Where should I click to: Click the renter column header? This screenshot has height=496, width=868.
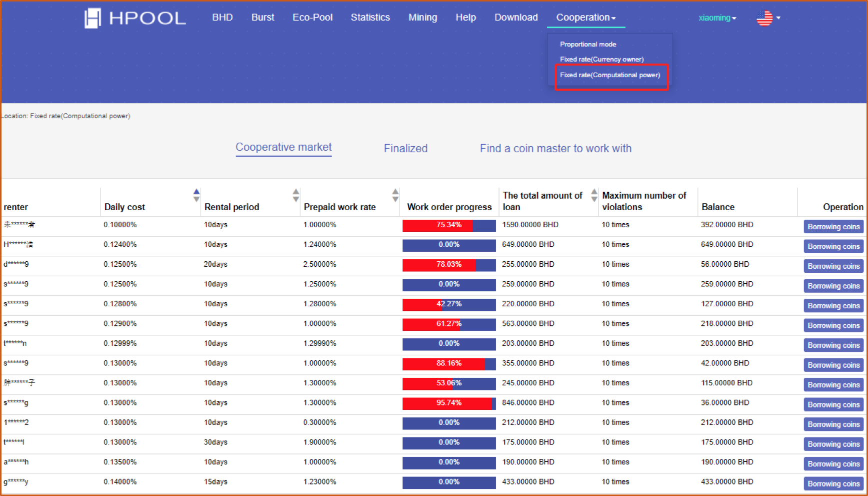16,207
